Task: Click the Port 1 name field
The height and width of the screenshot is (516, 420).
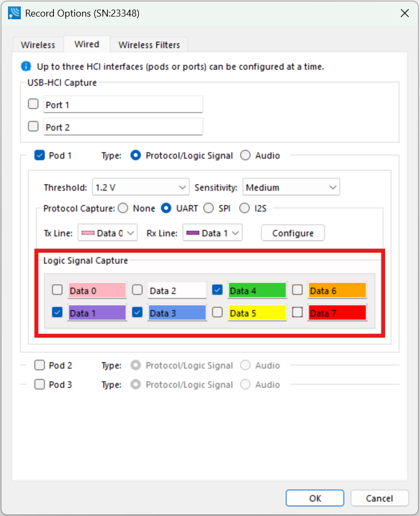Action: pyautogui.click(x=123, y=105)
